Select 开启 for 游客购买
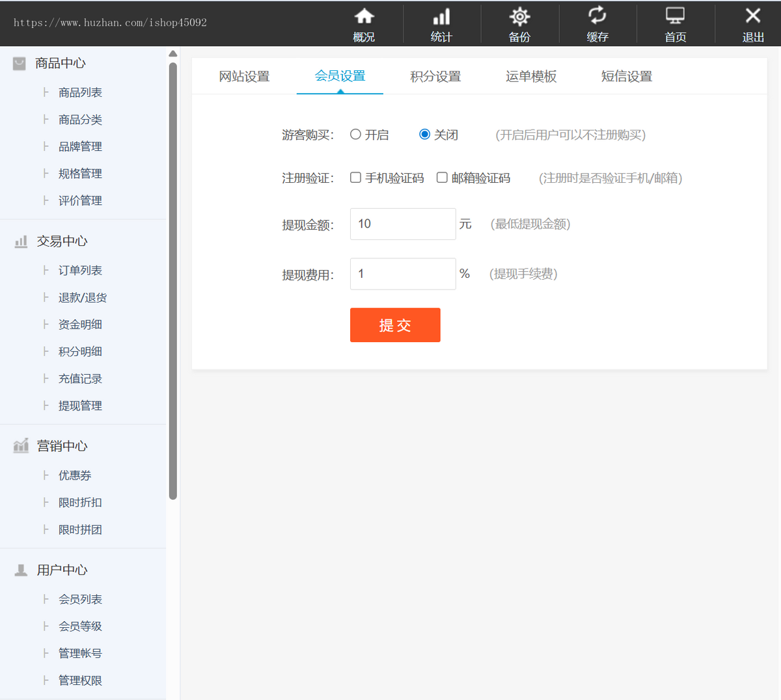The height and width of the screenshot is (700, 781). pyautogui.click(x=355, y=135)
